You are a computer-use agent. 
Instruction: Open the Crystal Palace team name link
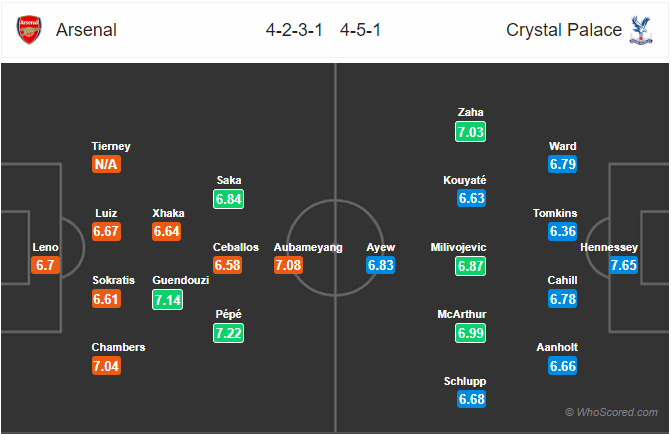click(564, 30)
